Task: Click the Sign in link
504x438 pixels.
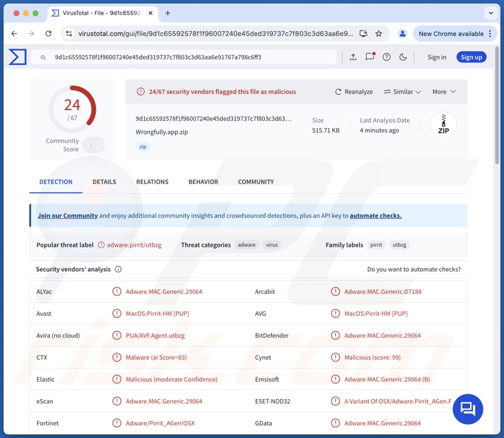Action: (x=436, y=57)
